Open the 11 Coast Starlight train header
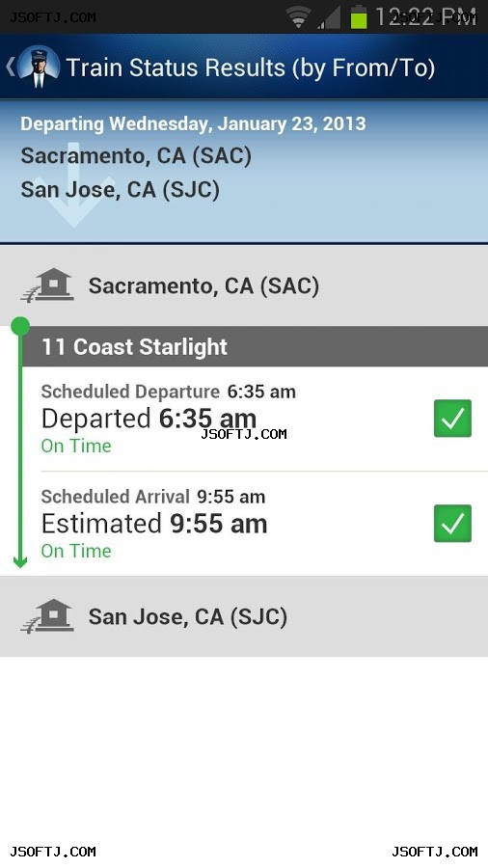This screenshot has height=868, width=488. click(x=255, y=346)
